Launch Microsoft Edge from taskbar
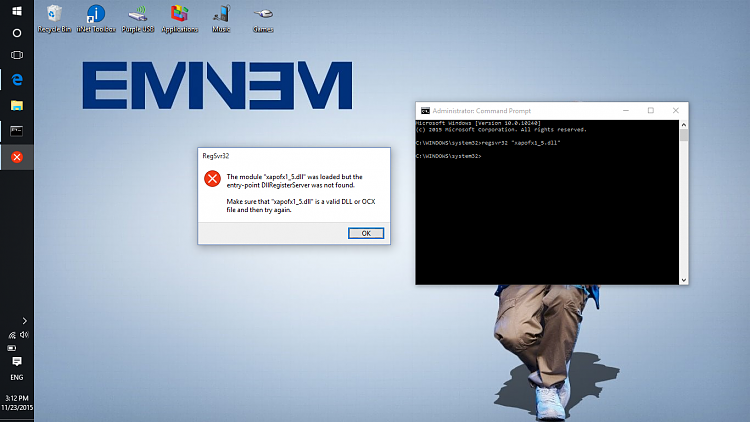Screen dimensions: 750x422 [x=17, y=79]
